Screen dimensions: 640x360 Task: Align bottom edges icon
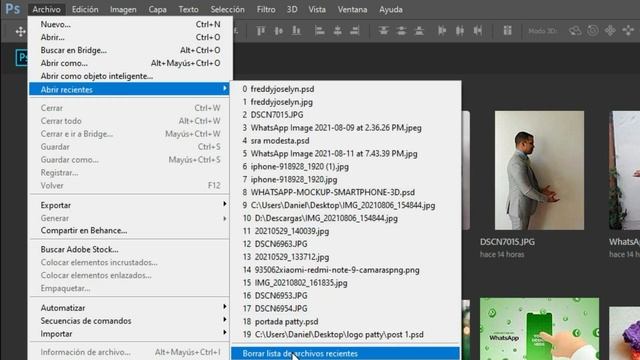click(x=297, y=31)
